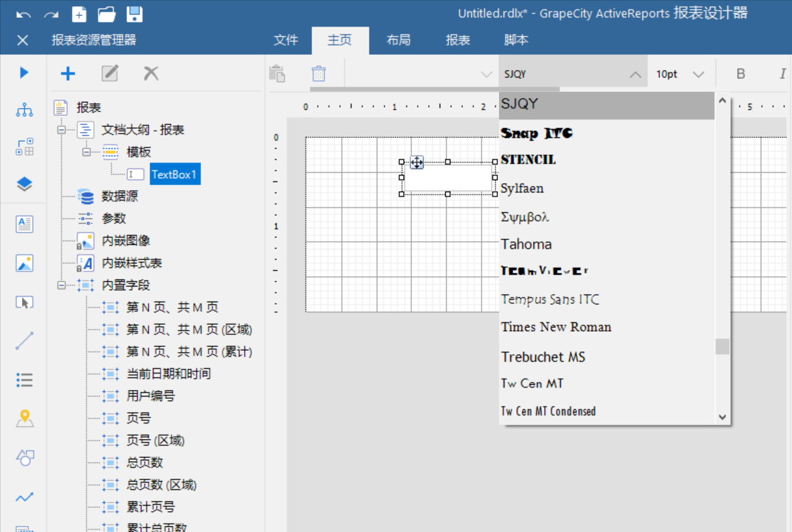Select the List tool in the toolbox
792x532 pixels.
(x=23, y=380)
